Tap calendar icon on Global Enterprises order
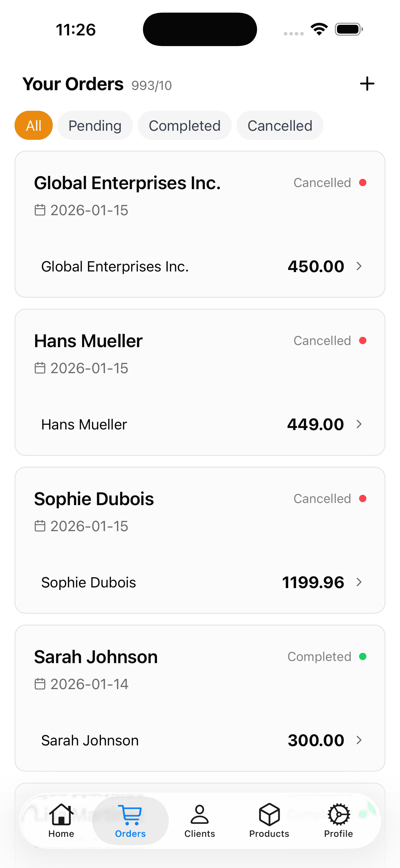The height and width of the screenshot is (868, 400). click(x=40, y=210)
